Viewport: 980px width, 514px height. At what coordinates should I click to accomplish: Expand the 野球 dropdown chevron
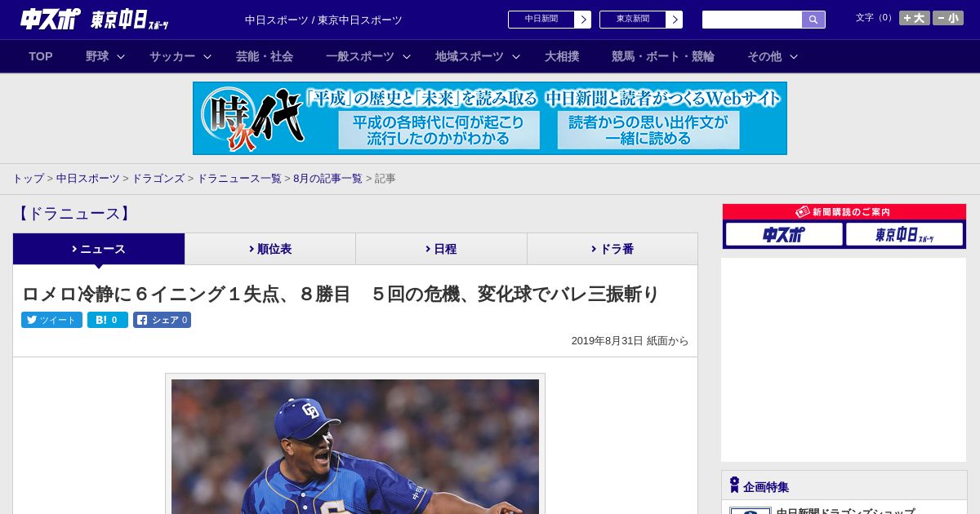(121, 56)
